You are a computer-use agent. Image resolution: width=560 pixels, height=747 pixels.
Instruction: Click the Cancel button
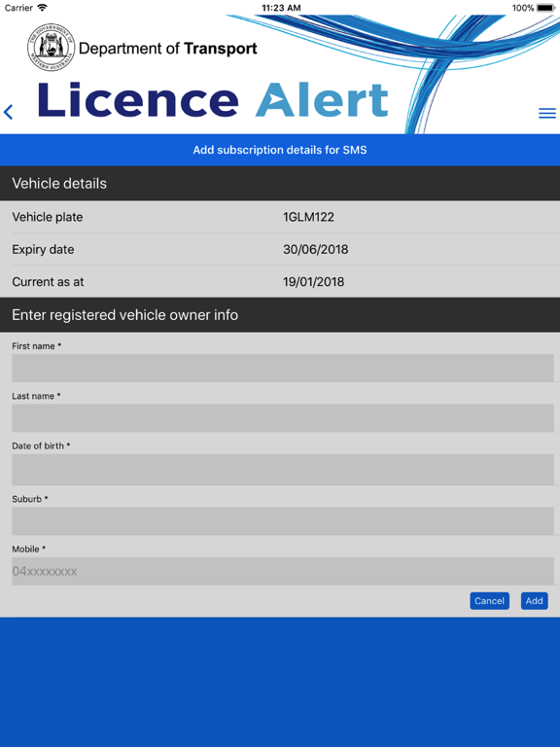click(490, 601)
